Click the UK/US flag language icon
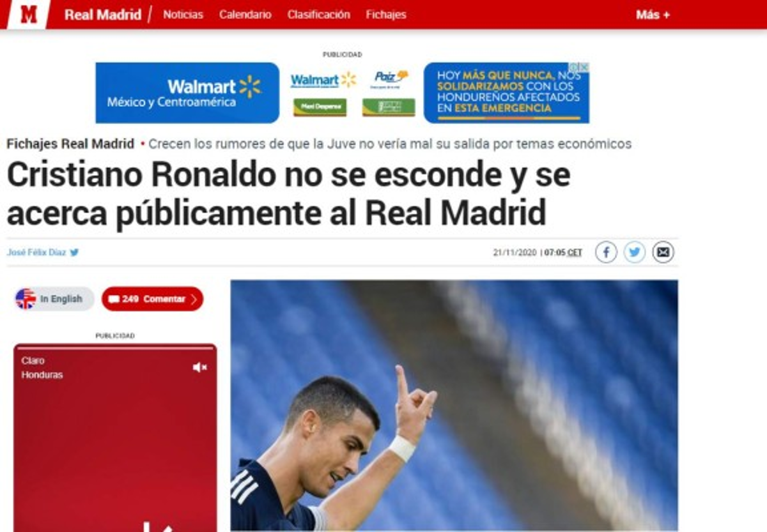The image size is (767, 532). (x=26, y=299)
